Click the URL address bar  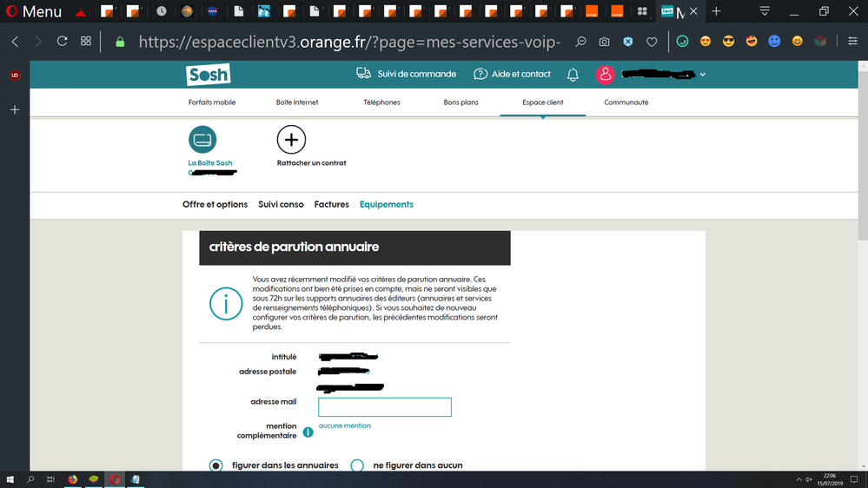(349, 42)
